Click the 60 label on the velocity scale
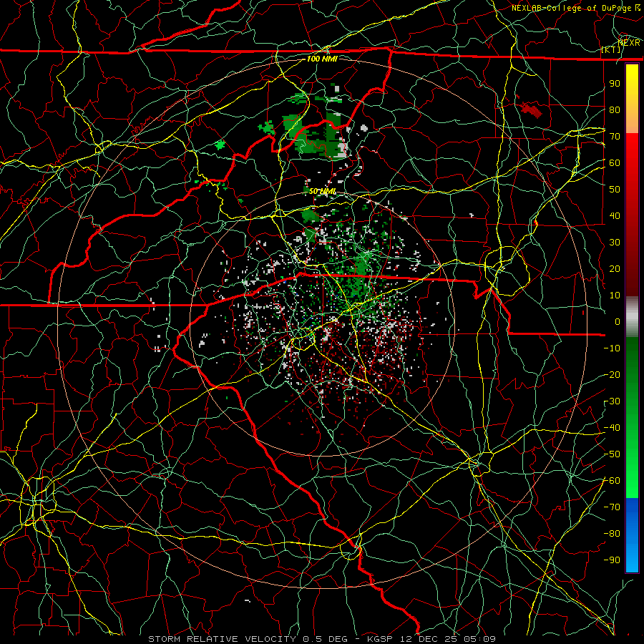 tap(615, 162)
